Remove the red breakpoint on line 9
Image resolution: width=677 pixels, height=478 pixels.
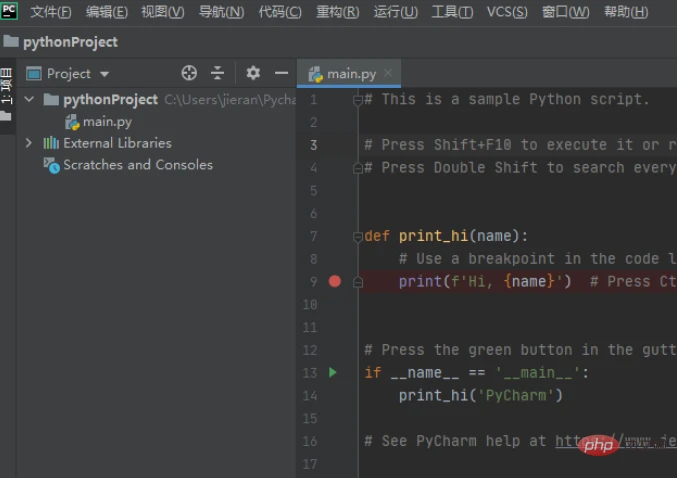pyautogui.click(x=335, y=282)
